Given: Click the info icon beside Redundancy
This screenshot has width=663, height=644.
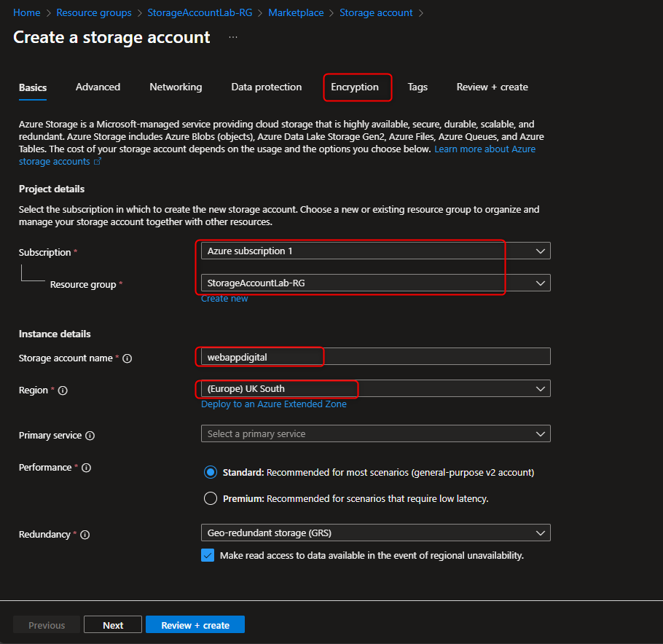Looking at the screenshot, I should (x=85, y=534).
